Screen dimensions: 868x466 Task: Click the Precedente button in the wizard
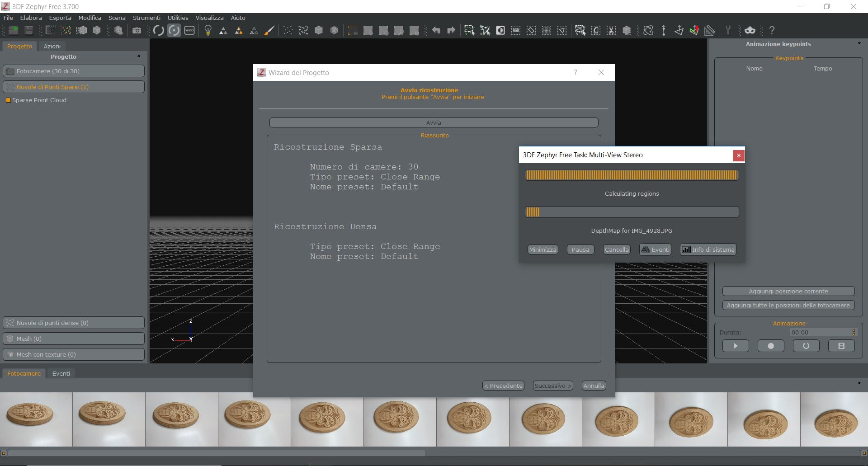(503, 386)
